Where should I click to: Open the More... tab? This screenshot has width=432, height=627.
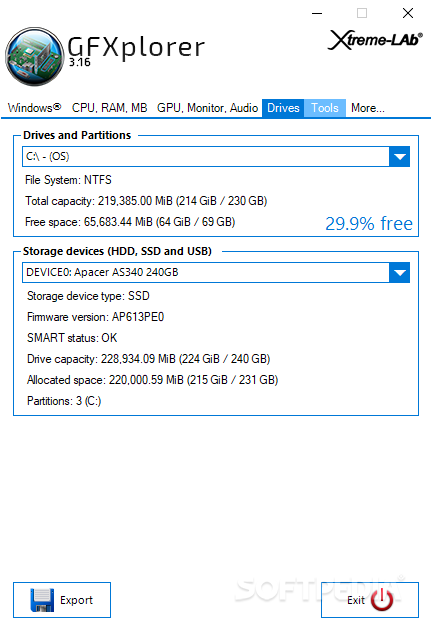[368, 108]
